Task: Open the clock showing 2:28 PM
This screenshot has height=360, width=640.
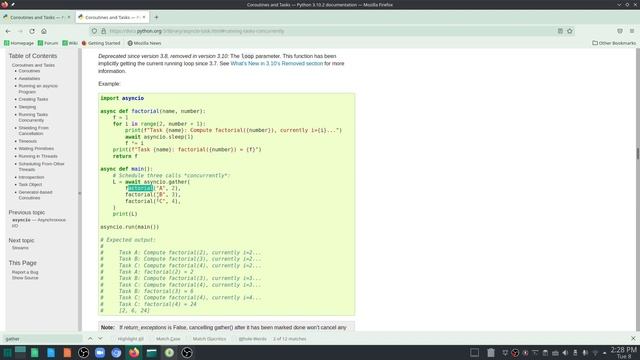Action: tap(623, 353)
